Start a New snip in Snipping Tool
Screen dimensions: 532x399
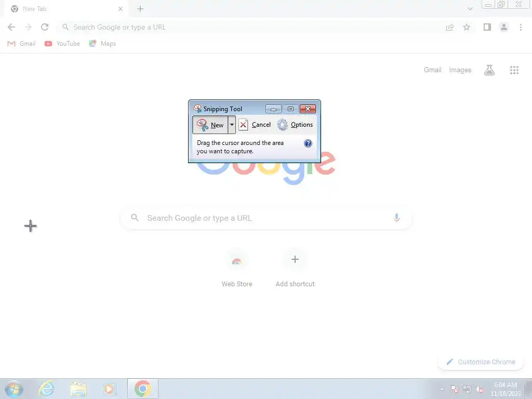pos(210,125)
